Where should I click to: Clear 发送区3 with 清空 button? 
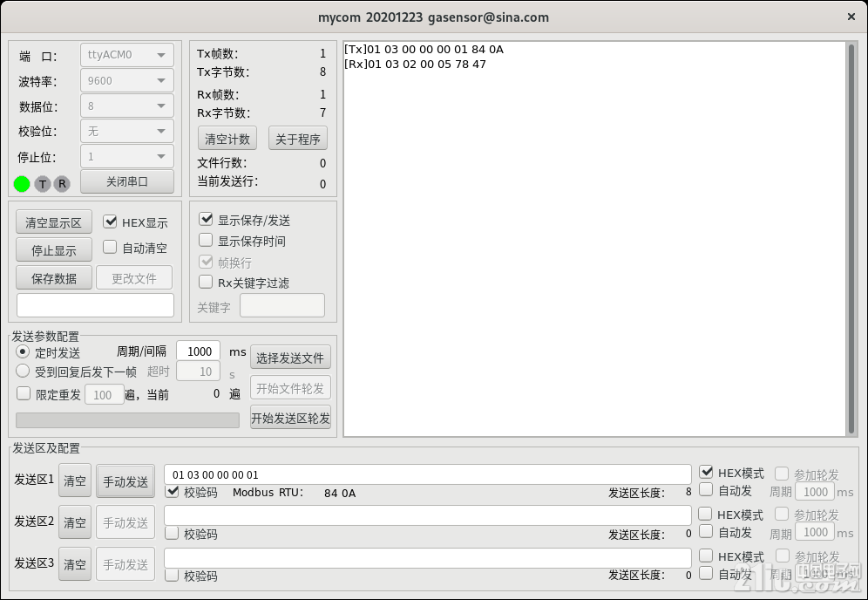[x=75, y=564]
